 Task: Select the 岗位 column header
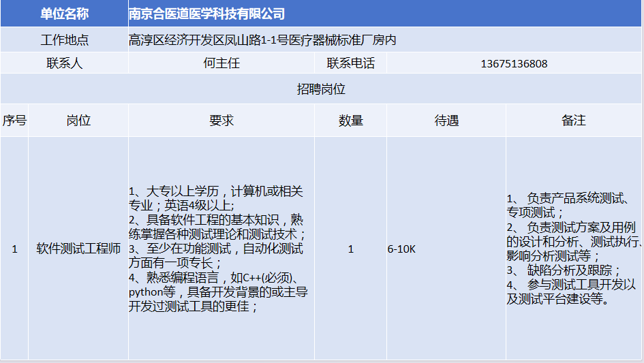point(78,121)
